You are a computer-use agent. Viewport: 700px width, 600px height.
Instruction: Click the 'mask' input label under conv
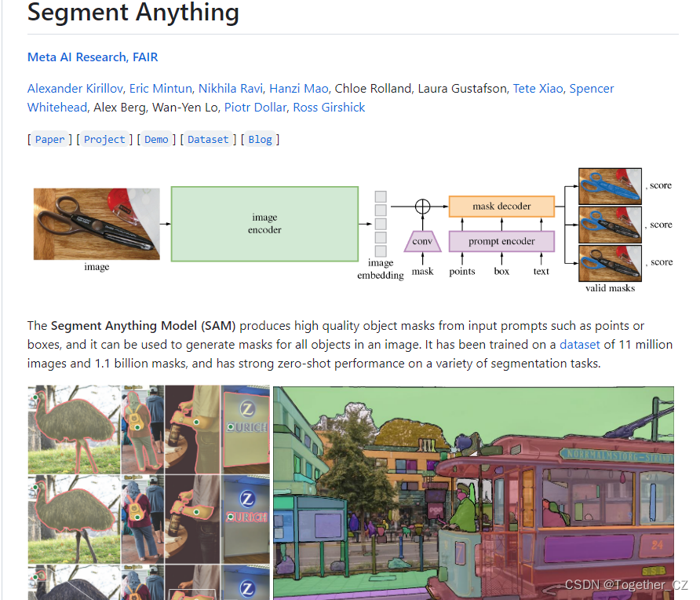[422, 271]
